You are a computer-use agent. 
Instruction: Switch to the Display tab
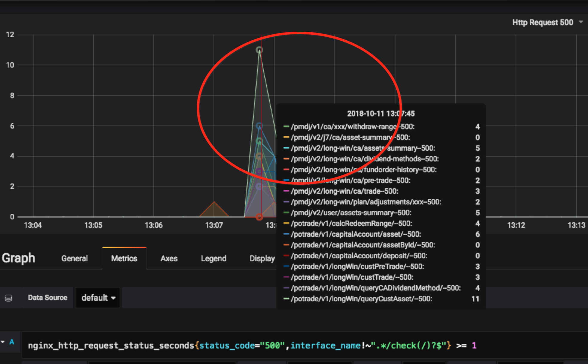coord(262,258)
